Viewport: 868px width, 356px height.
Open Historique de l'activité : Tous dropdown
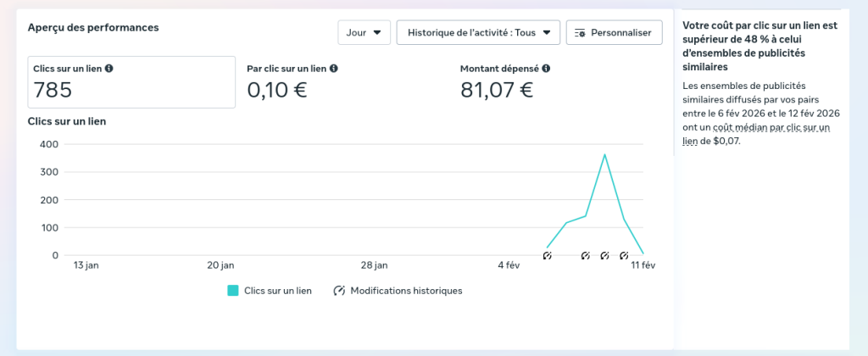(x=478, y=33)
